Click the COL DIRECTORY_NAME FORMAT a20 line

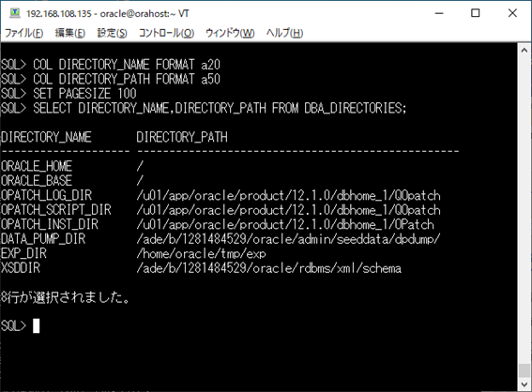coord(111,65)
